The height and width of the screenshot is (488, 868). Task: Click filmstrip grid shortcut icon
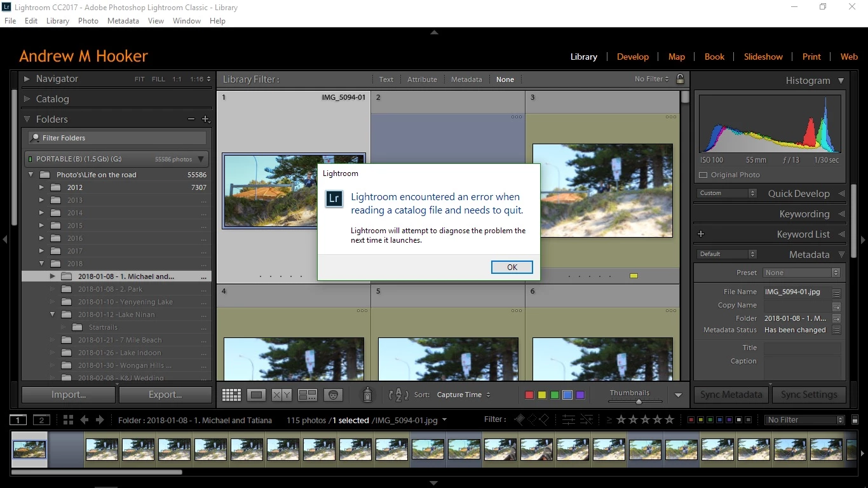68,420
